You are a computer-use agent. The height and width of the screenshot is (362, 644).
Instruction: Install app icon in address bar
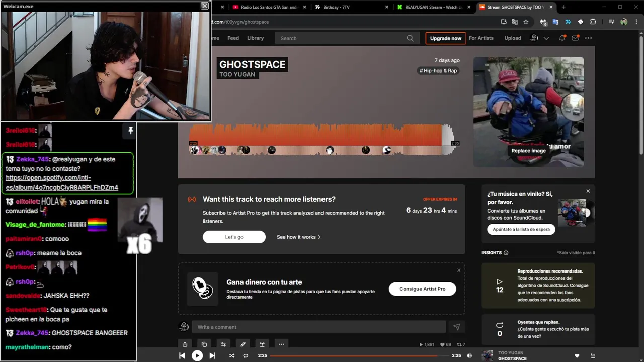point(504,22)
